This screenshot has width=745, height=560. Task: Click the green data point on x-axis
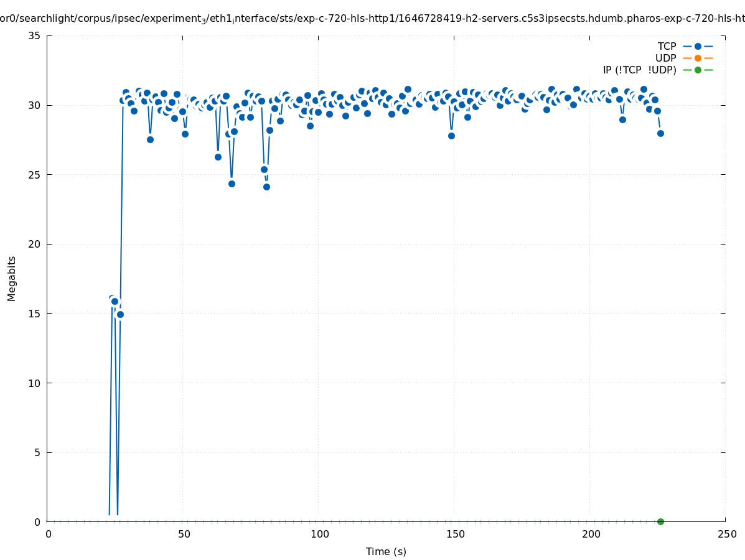[660, 521]
